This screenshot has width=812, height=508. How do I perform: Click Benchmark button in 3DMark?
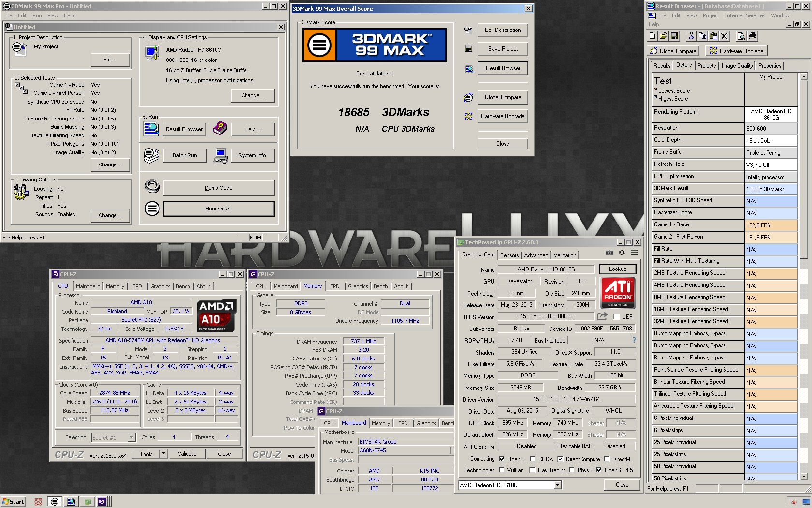pyautogui.click(x=218, y=209)
